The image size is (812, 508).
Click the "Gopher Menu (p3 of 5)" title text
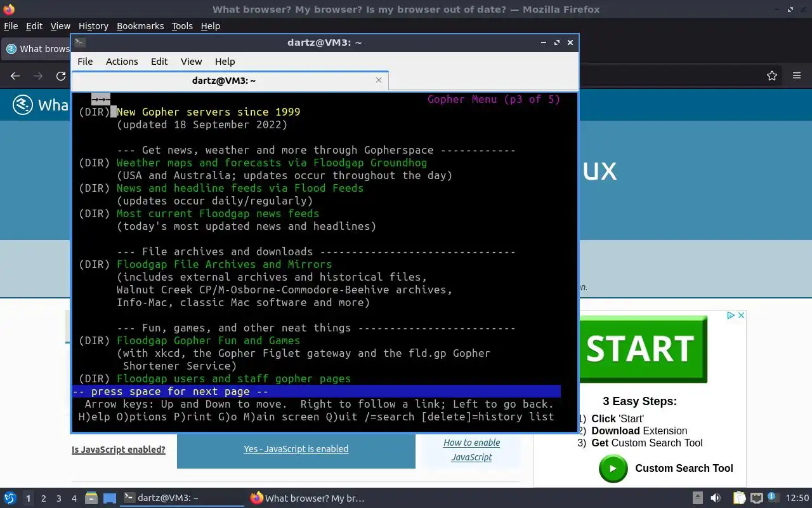tap(494, 99)
